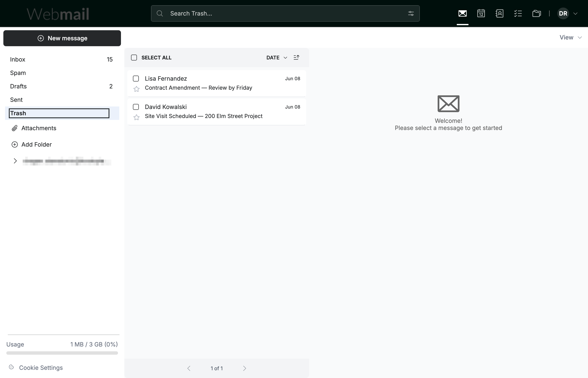Click the usage text 1 MB / 3 GB
Image resolution: width=588 pixels, height=378 pixels.
pyautogui.click(x=94, y=344)
